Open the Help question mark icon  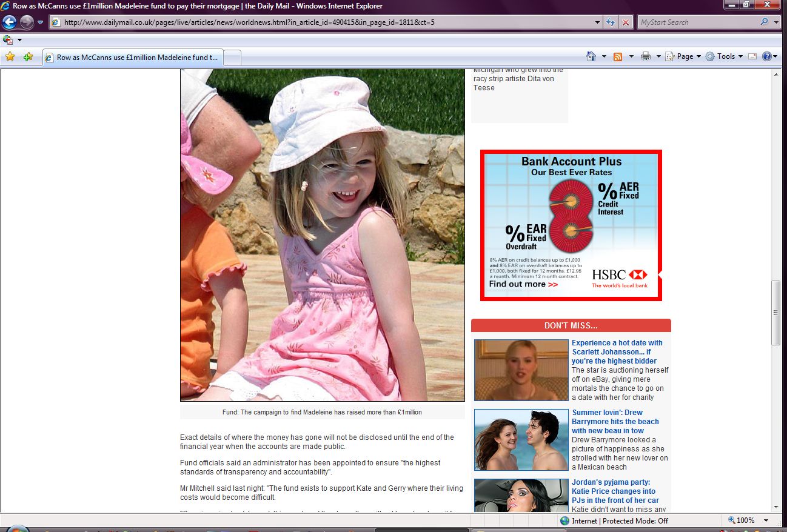[766, 56]
